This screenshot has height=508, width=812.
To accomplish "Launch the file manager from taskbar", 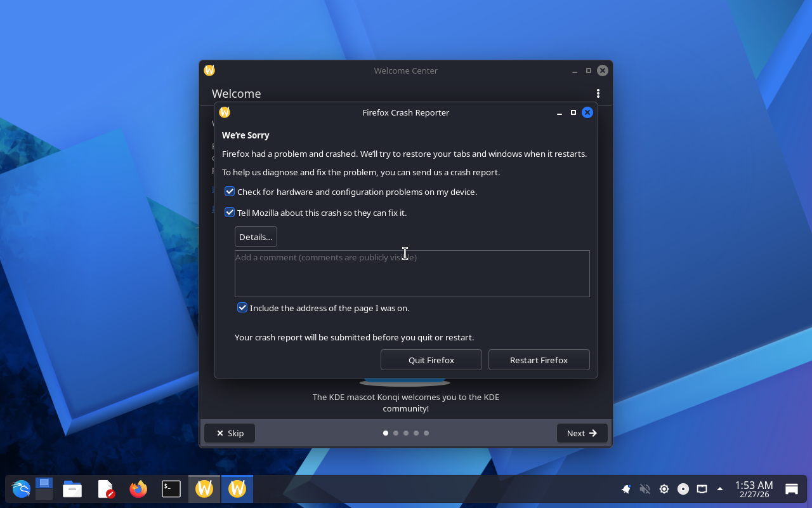I will click(72, 489).
